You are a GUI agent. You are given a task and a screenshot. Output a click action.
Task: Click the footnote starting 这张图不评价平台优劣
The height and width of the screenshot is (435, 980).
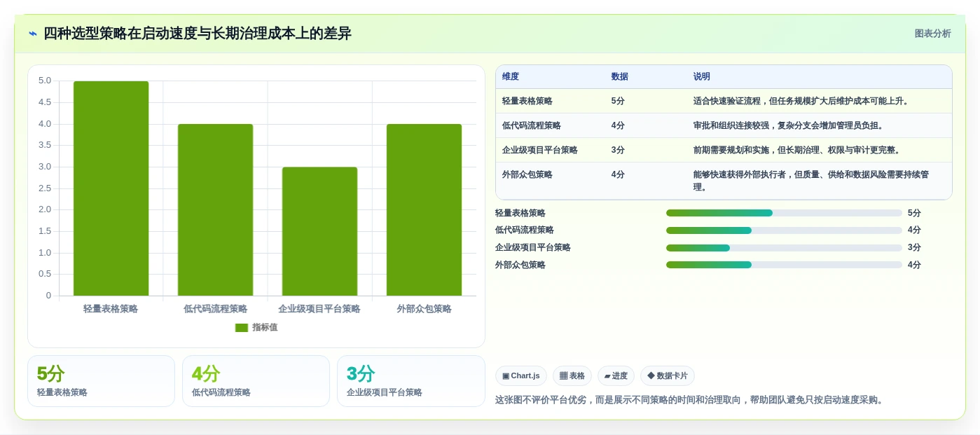(x=690, y=401)
